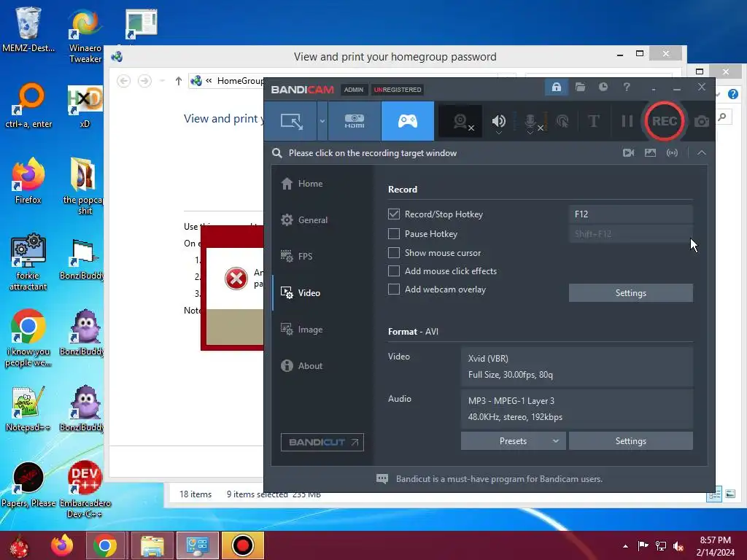Screen dimensions: 747x560
Task: Click the magnifier search target icon
Action: [x=276, y=153]
